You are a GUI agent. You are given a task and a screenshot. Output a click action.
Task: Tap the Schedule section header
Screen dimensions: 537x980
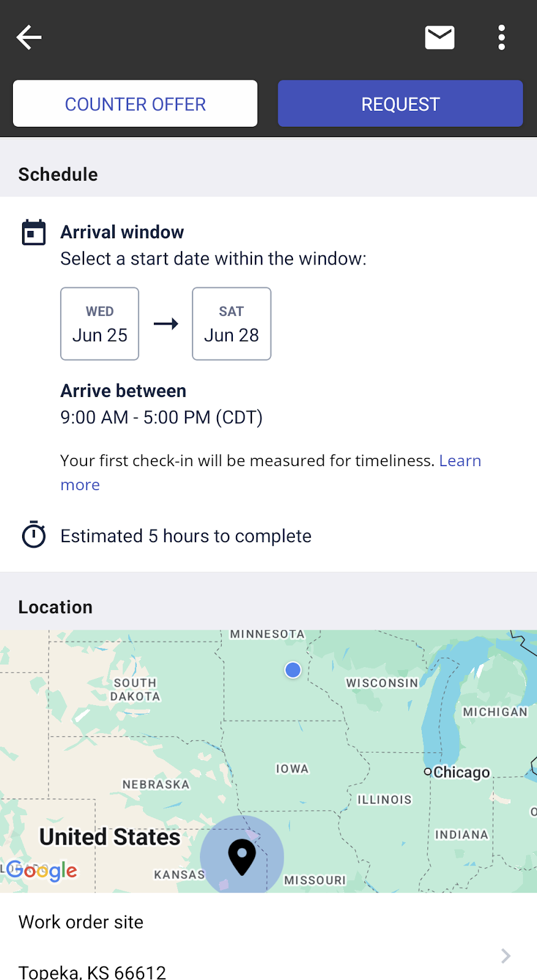coord(58,175)
